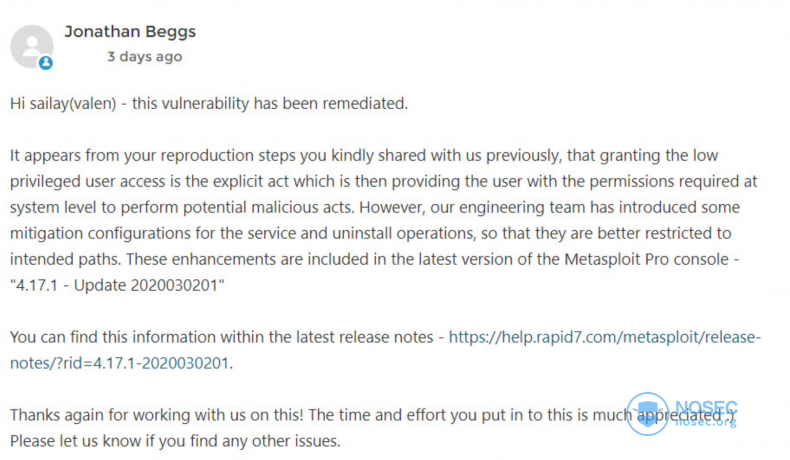Click the NOSEC watermark logo
The image size is (790, 460).
click(x=648, y=412)
